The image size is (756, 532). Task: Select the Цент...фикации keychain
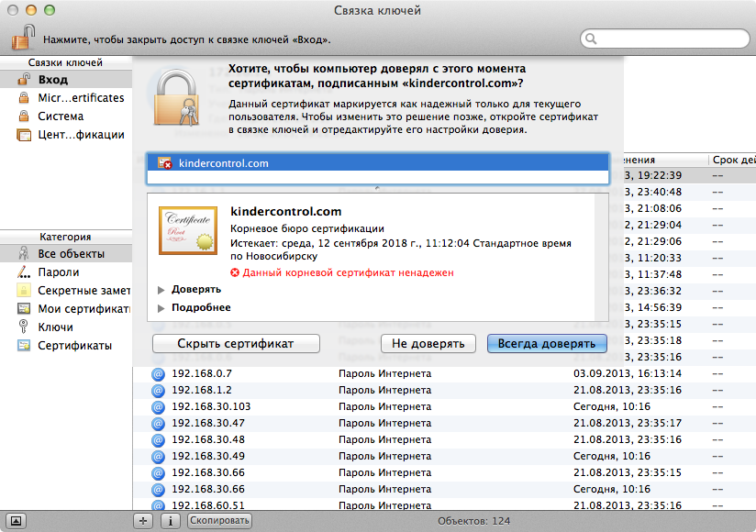[66, 135]
